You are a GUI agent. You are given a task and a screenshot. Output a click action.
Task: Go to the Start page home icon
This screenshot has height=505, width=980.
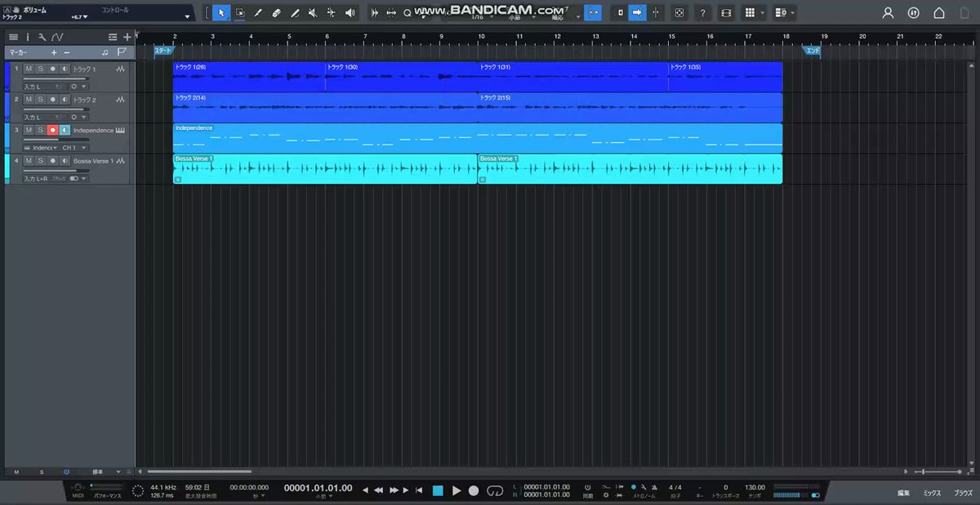939,13
